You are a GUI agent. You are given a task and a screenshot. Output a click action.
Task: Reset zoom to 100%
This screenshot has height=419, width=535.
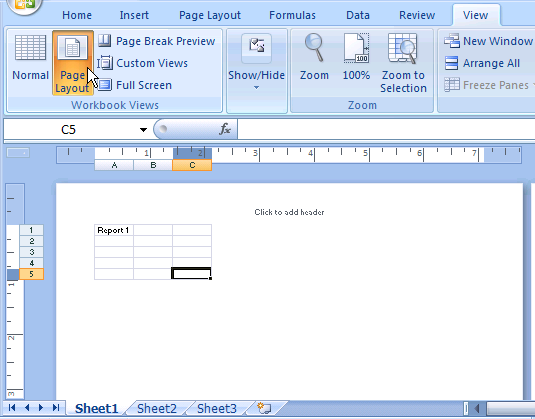356,57
